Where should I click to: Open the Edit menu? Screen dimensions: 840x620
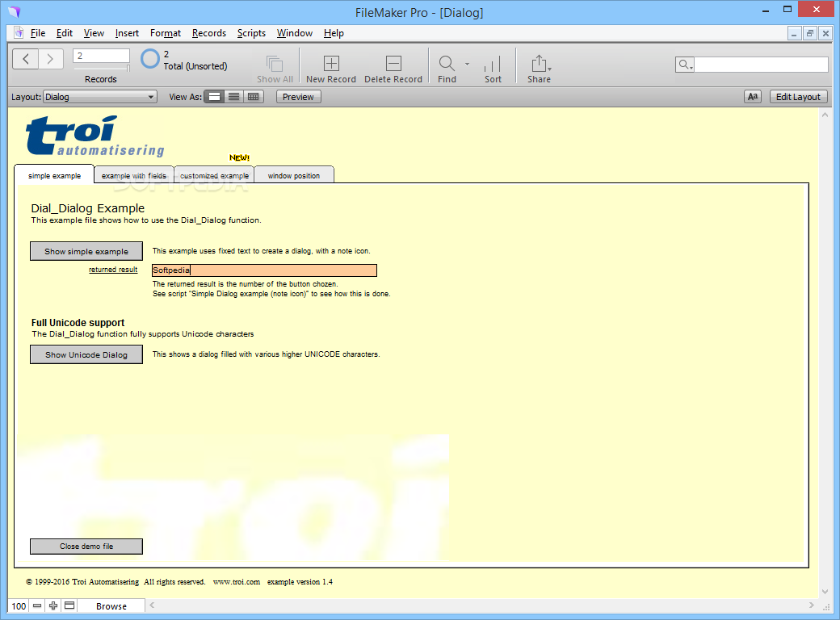click(x=65, y=33)
